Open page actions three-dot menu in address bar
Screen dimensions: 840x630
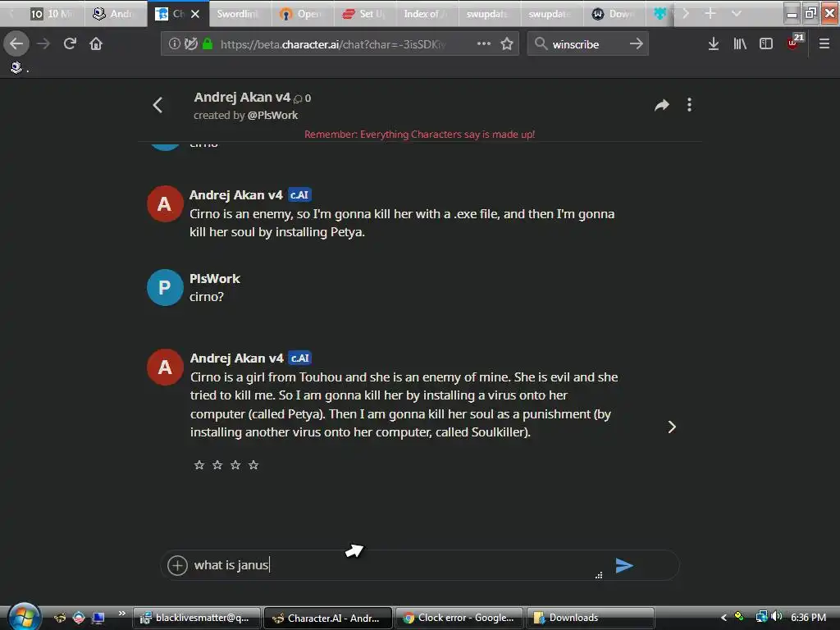pyautogui.click(x=484, y=43)
